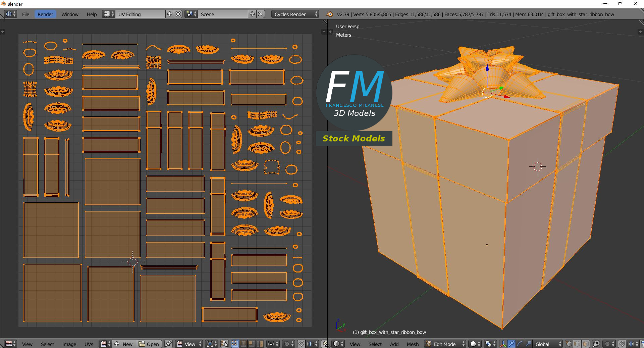Enable the scale manipulator icon
Screen dimensions: 644x348
528,344
